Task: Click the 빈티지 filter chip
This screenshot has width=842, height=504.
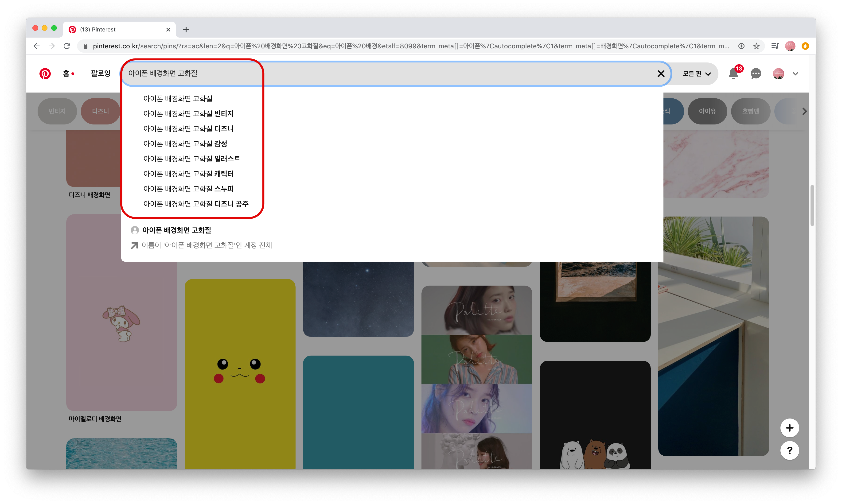Action: (x=57, y=111)
